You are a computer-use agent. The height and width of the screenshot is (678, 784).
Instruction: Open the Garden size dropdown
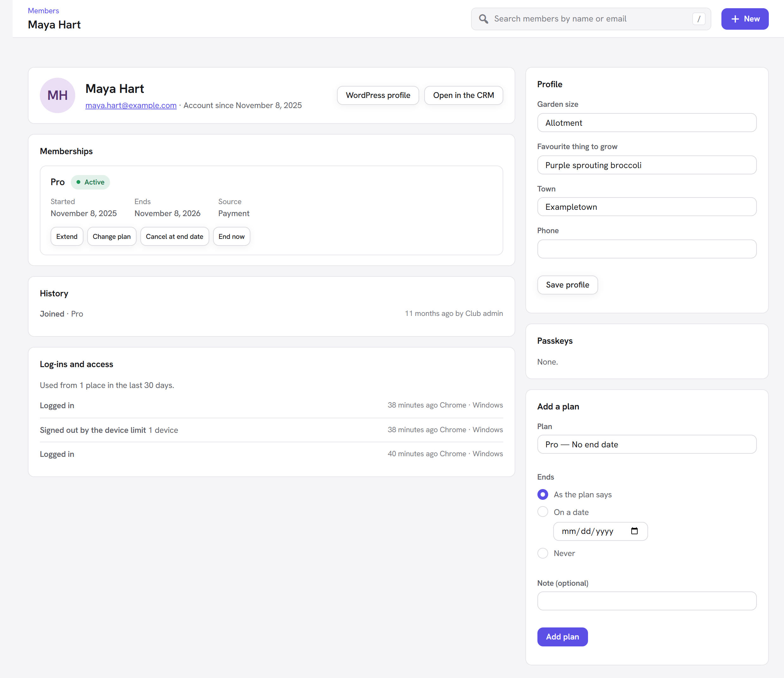click(x=646, y=123)
